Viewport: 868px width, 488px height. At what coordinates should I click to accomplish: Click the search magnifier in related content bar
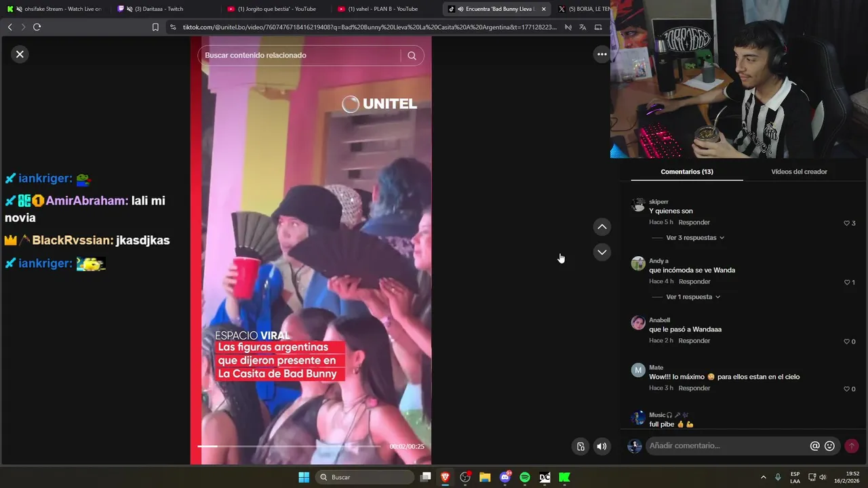[412, 56]
